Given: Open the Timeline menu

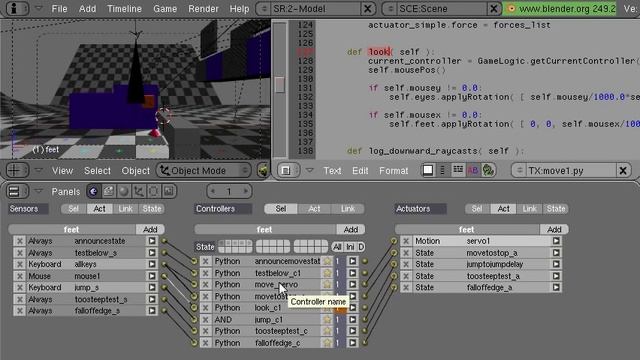Looking at the screenshot, I should [x=124, y=9].
